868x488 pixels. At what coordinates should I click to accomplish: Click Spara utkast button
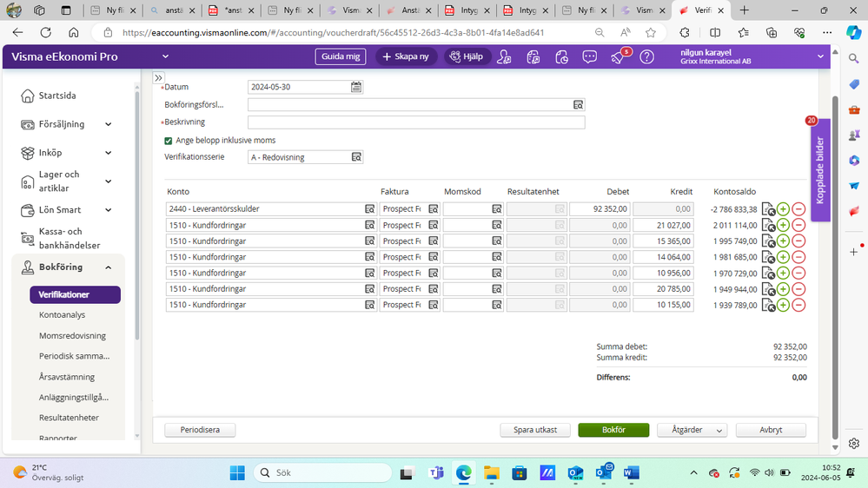534,430
